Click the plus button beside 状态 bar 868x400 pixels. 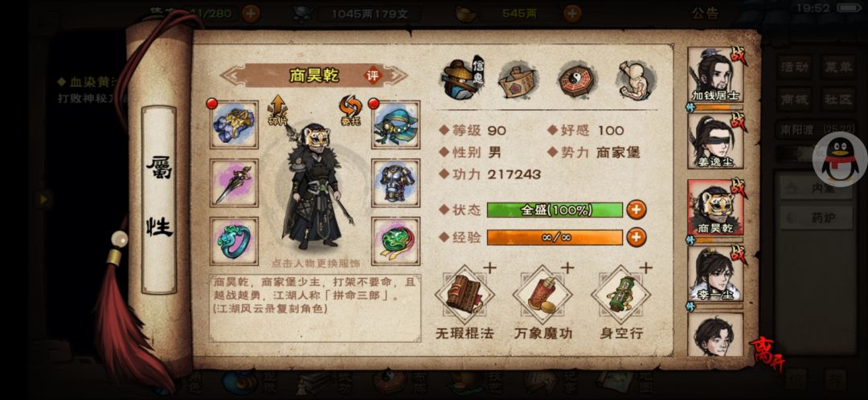click(636, 210)
